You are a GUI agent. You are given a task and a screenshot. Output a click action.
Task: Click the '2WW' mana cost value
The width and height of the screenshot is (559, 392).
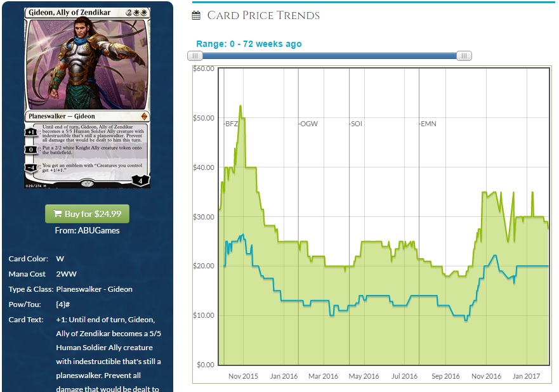(67, 274)
